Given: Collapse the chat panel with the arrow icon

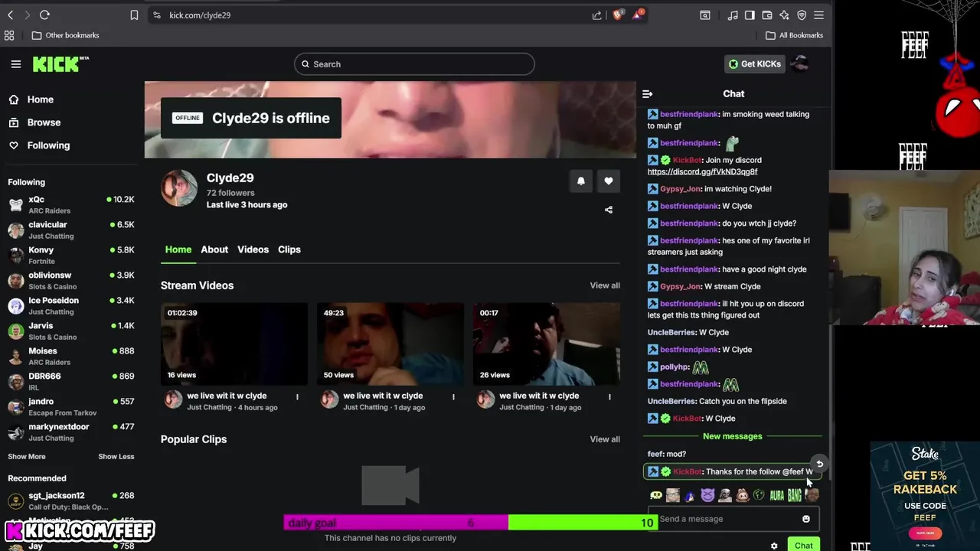Looking at the screenshot, I should coord(648,93).
